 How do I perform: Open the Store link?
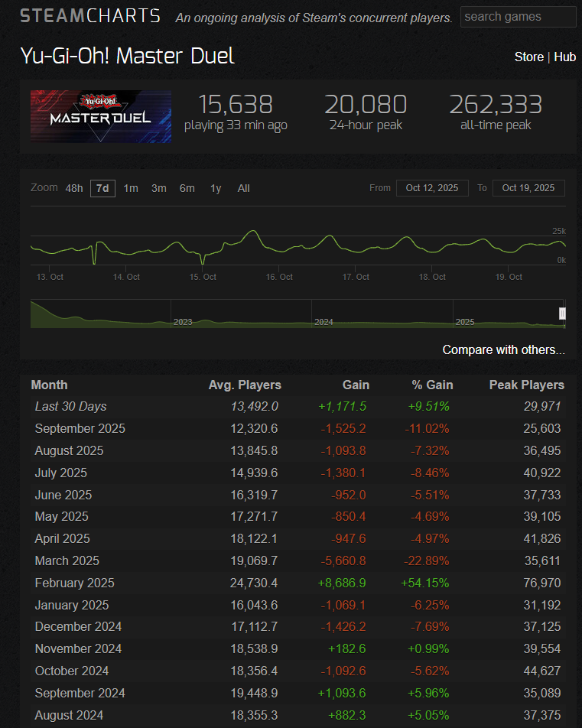(528, 57)
